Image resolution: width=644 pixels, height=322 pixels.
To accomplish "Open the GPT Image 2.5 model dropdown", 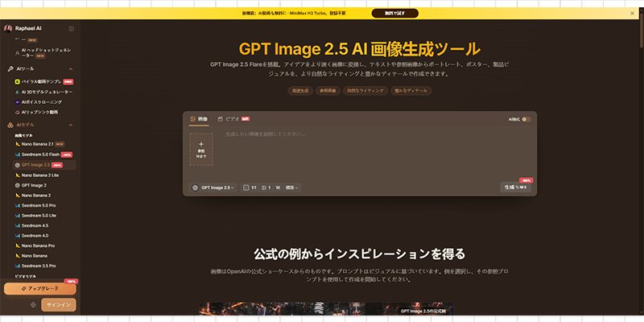I will (x=213, y=188).
